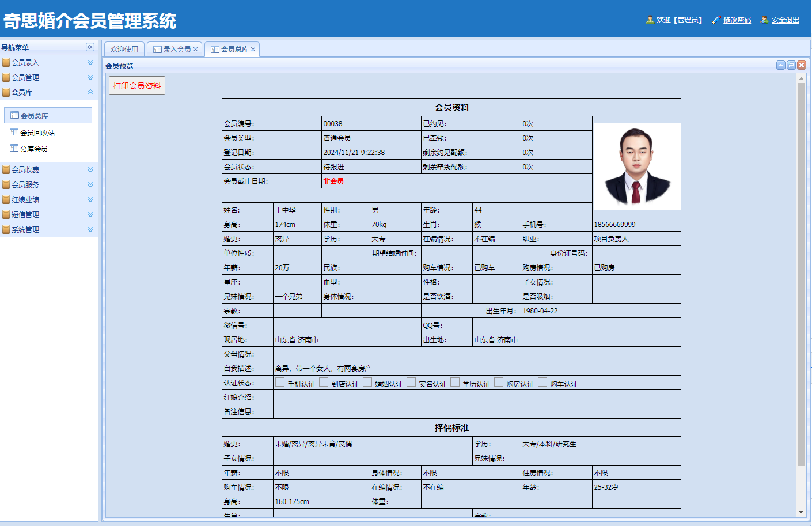The height and width of the screenshot is (526, 812).
Task: Expand the 会员收费 menu section
Action: [90, 169]
